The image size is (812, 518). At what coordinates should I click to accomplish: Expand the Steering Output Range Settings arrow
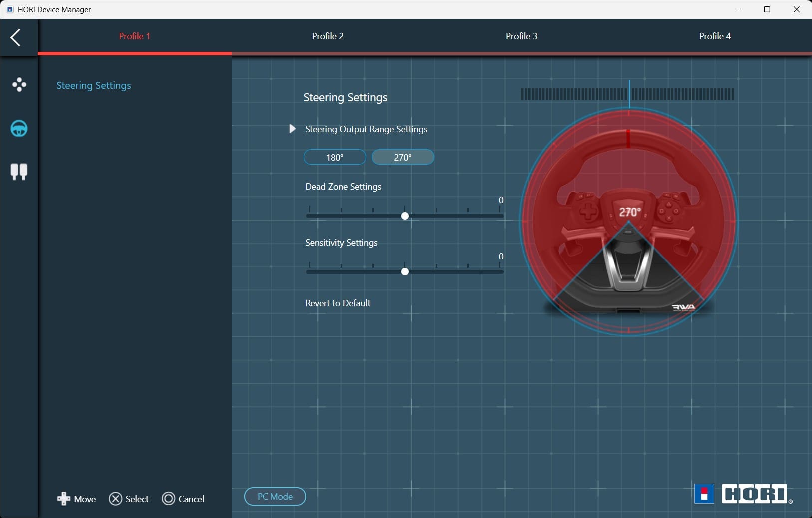292,129
